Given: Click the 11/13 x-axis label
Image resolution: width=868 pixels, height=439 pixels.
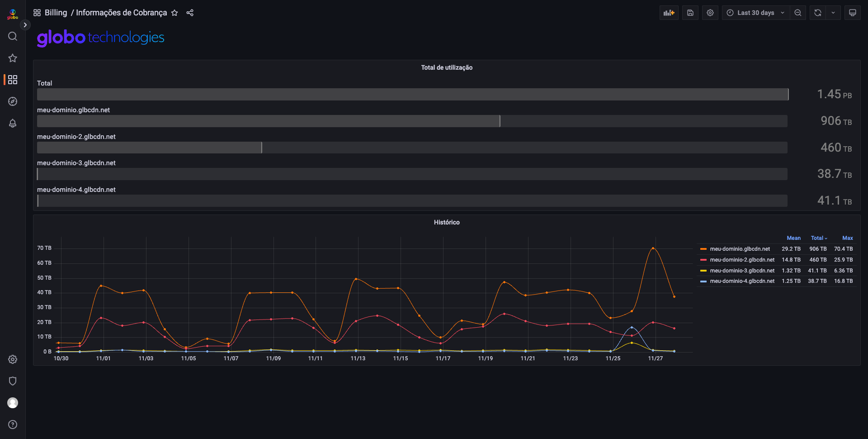Looking at the screenshot, I should point(358,358).
